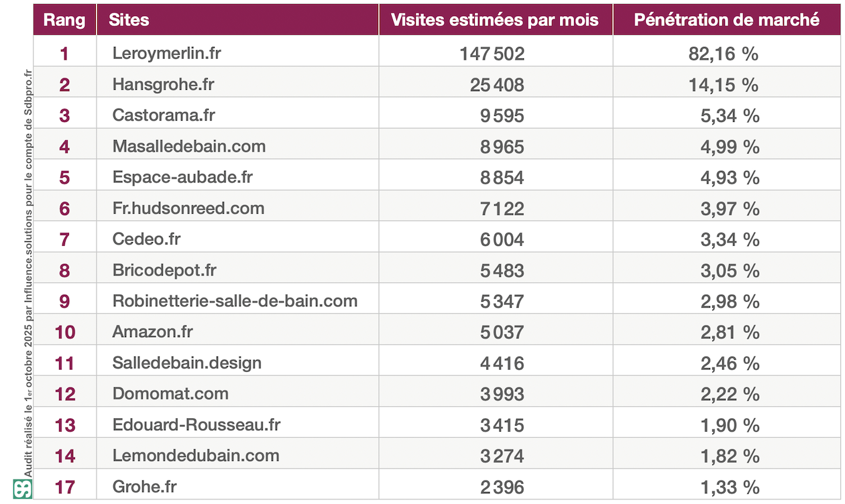Open the Hansgrohe.fr site entry
This screenshot has height=504, width=845.
pyautogui.click(x=164, y=84)
